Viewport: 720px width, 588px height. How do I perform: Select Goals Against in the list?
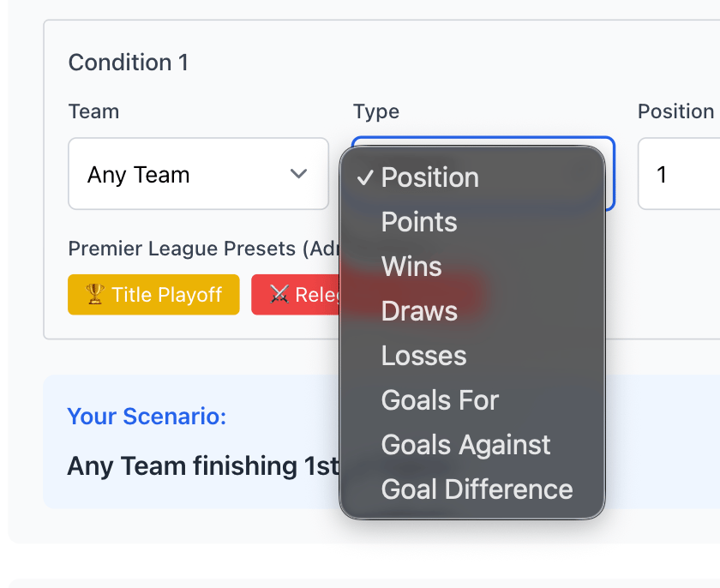465,445
